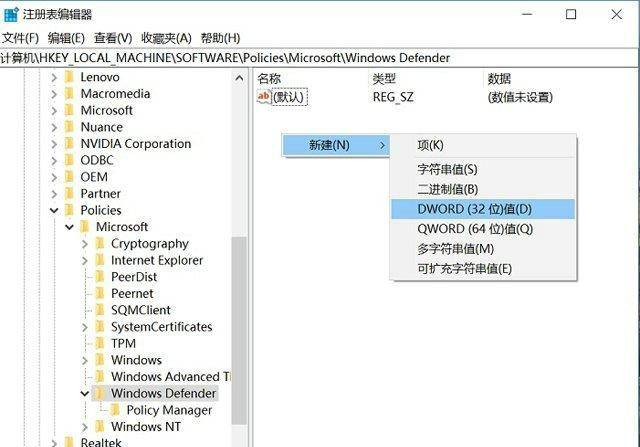The height and width of the screenshot is (447, 640).
Task: Click the REG_SZ type cell
Action: click(393, 97)
